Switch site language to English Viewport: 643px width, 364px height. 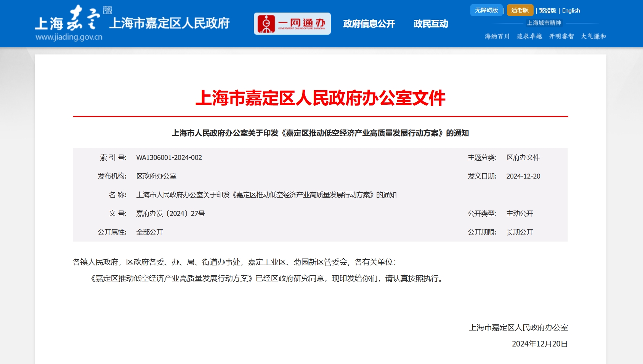click(571, 10)
